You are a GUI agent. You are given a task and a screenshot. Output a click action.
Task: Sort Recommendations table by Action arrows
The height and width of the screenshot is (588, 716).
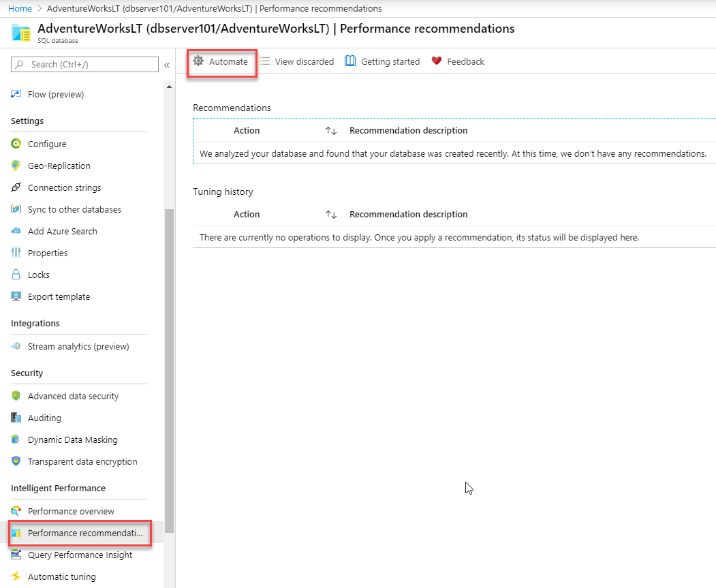coord(331,131)
